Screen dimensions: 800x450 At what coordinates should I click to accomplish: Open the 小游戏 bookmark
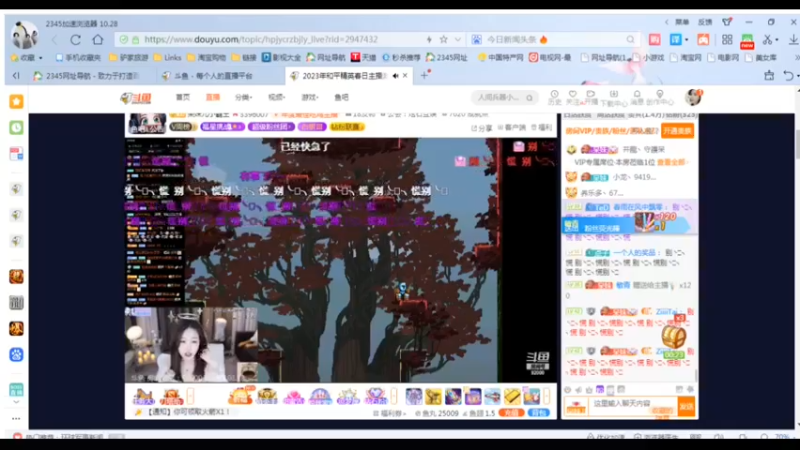648,58
